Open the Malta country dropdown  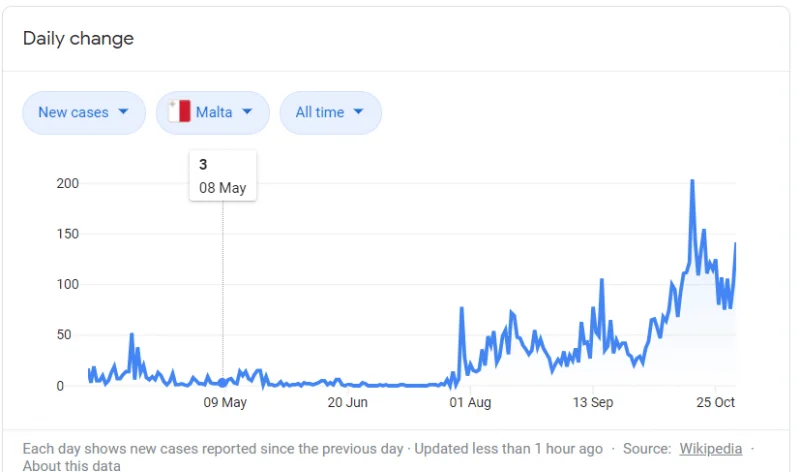[213, 113]
